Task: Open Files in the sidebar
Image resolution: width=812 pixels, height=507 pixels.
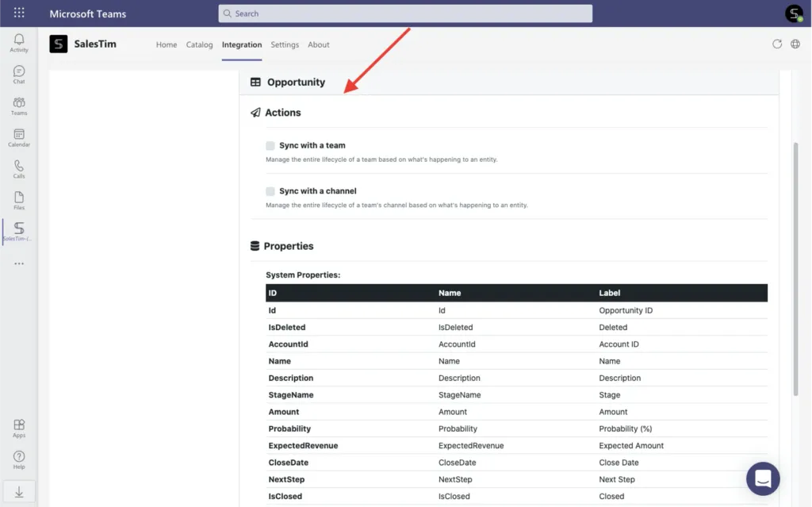Action: [x=19, y=201]
